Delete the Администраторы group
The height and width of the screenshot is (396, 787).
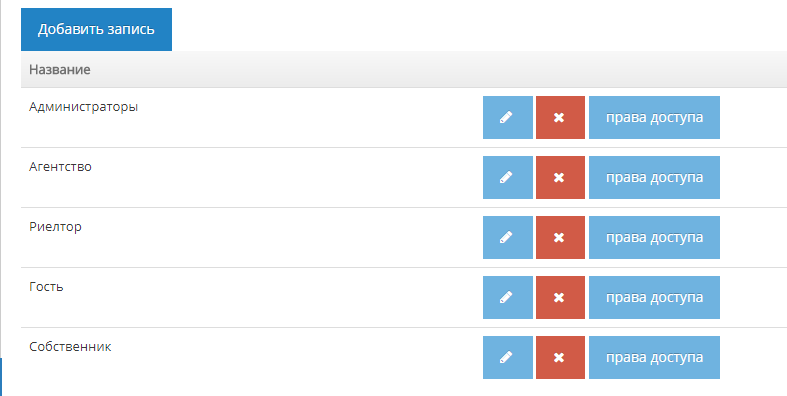561,117
